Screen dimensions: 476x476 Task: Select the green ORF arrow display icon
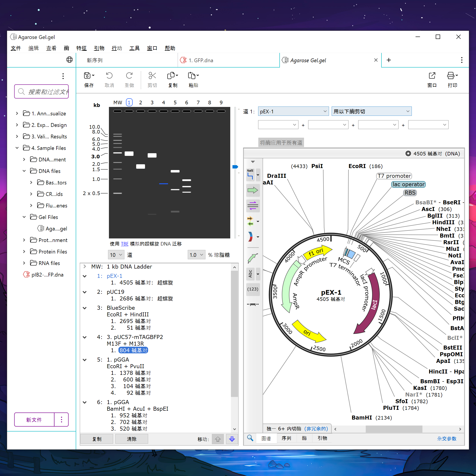(x=253, y=190)
